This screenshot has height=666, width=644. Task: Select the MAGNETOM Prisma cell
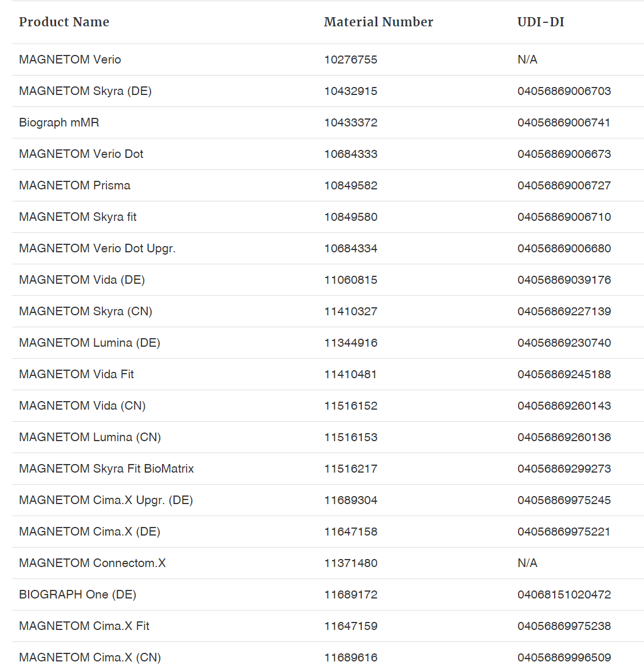[74, 185]
